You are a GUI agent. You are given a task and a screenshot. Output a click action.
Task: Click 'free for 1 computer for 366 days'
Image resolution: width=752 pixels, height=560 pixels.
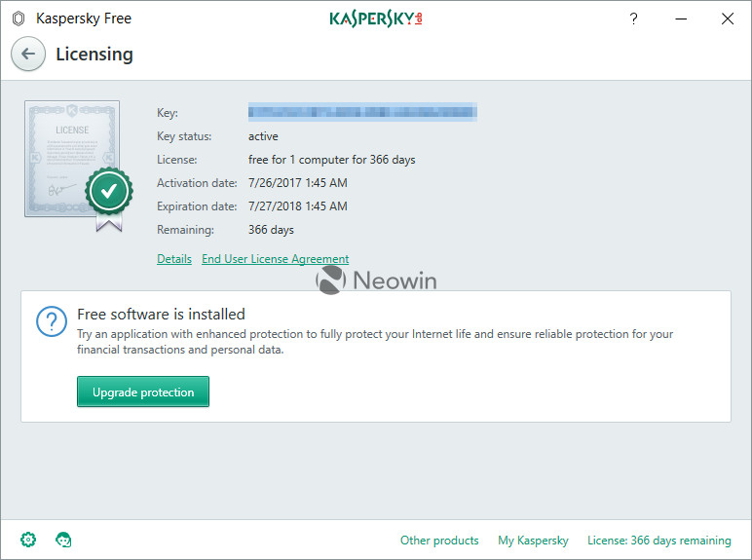332,160
